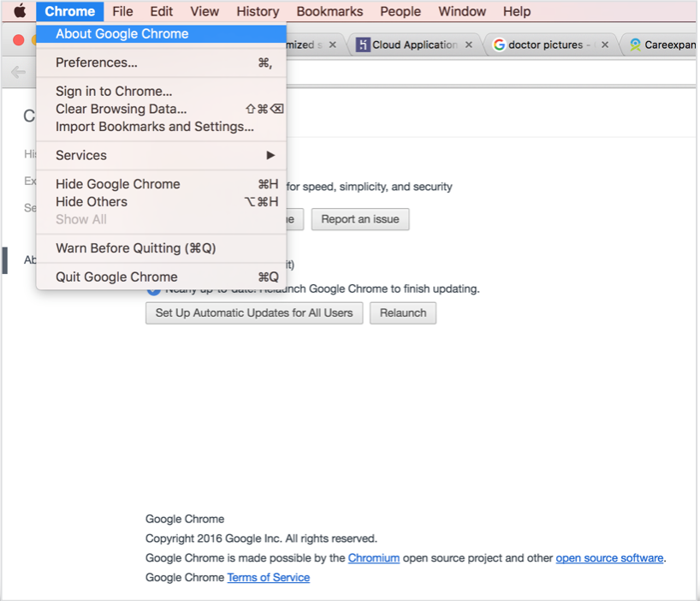Click the Report an issue button
This screenshot has height=601, width=700.
click(359, 219)
